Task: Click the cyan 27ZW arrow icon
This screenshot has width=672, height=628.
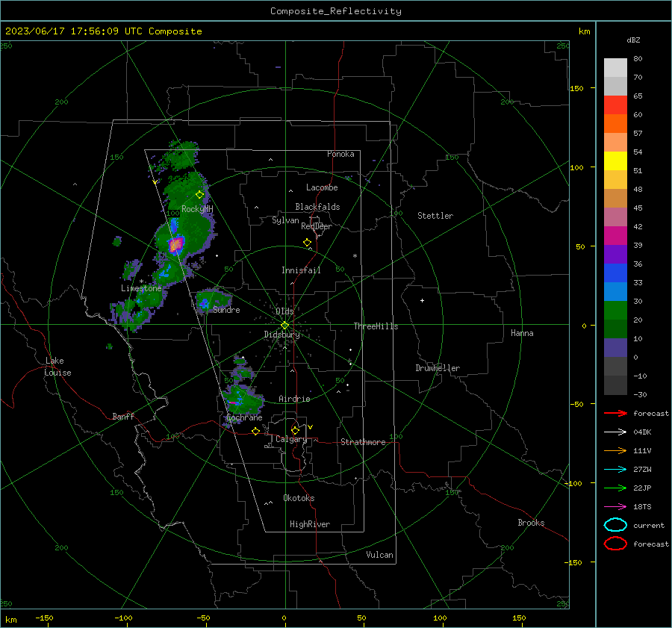Action: coord(615,470)
